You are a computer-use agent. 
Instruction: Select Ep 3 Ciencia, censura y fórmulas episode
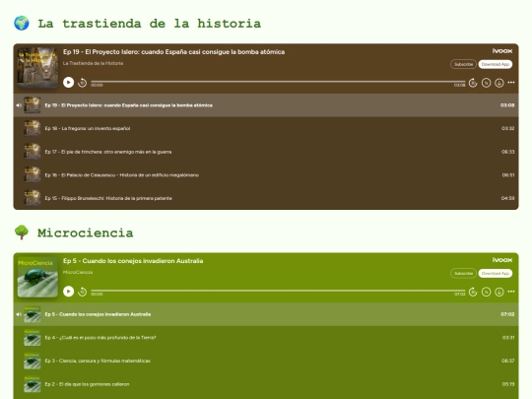266,361
